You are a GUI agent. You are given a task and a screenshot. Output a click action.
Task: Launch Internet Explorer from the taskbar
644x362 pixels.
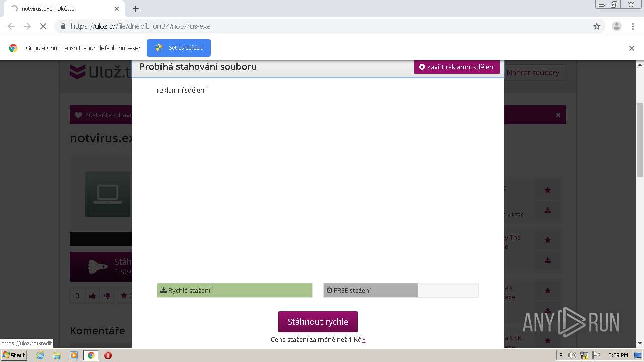(x=40, y=355)
